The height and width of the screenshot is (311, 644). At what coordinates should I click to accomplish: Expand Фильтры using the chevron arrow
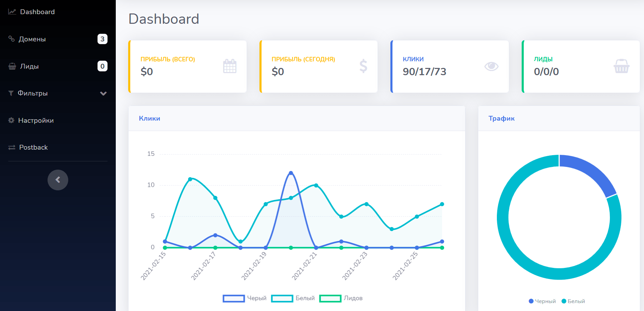click(x=103, y=93)
